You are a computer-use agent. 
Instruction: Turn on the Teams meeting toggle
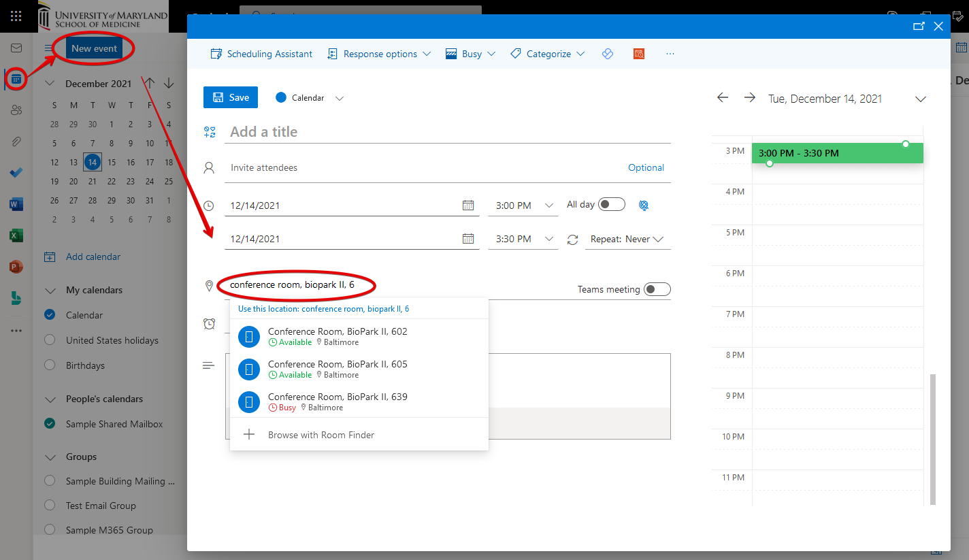point(657,289)
